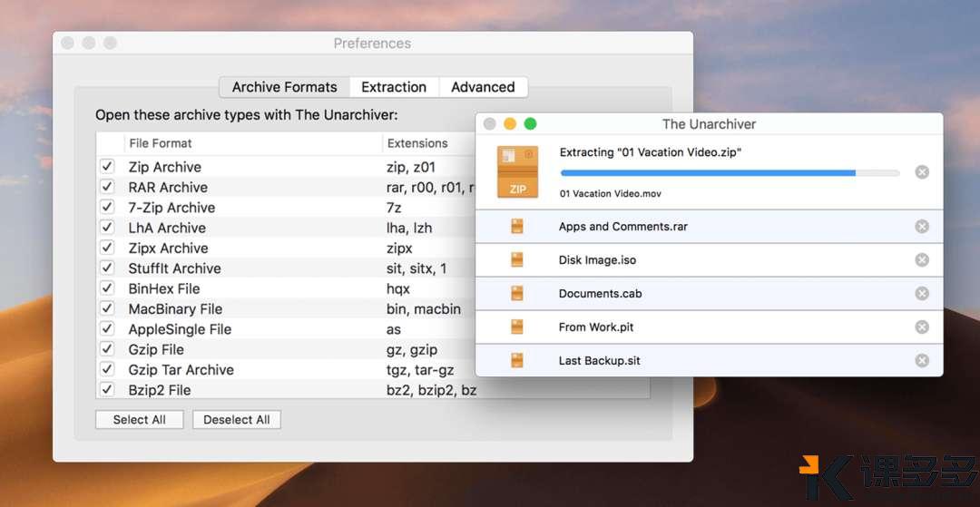Screen dimensions: 980x507
Task: Uncheck MacBinary File format
Action: tap(107, 308)
